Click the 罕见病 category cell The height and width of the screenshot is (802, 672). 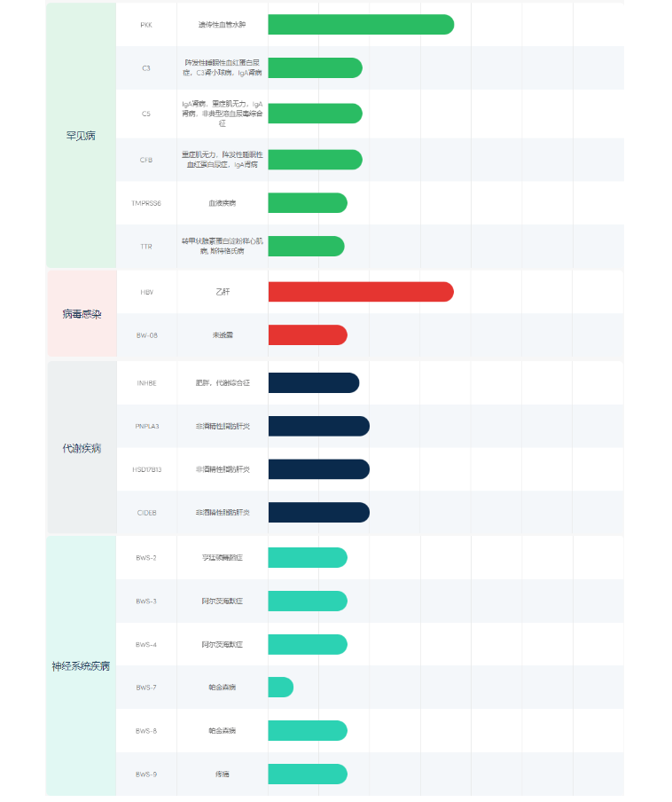coord(81,136)
